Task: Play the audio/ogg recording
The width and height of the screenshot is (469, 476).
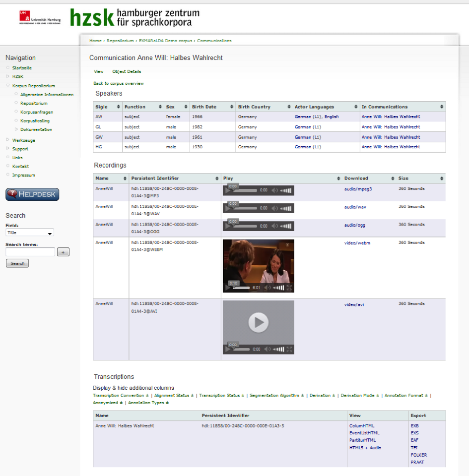Action: click(x=228, y=227)
